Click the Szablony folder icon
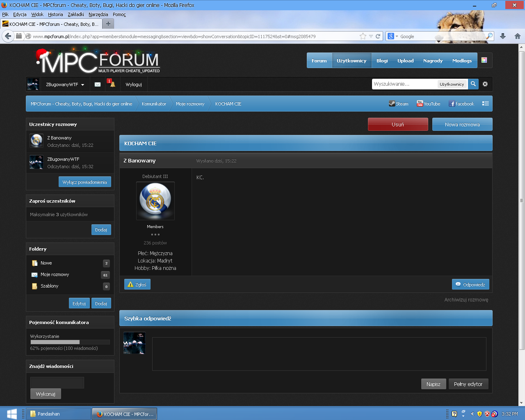Image resolution: width=525 pixels, height=420 pixels. pyautogui.click(x=35, y=286)
